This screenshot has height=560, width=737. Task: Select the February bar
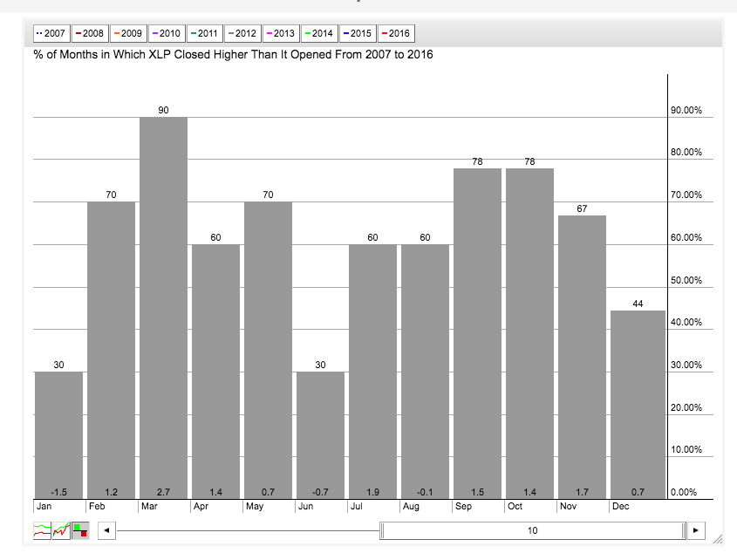tap(111, 351)
